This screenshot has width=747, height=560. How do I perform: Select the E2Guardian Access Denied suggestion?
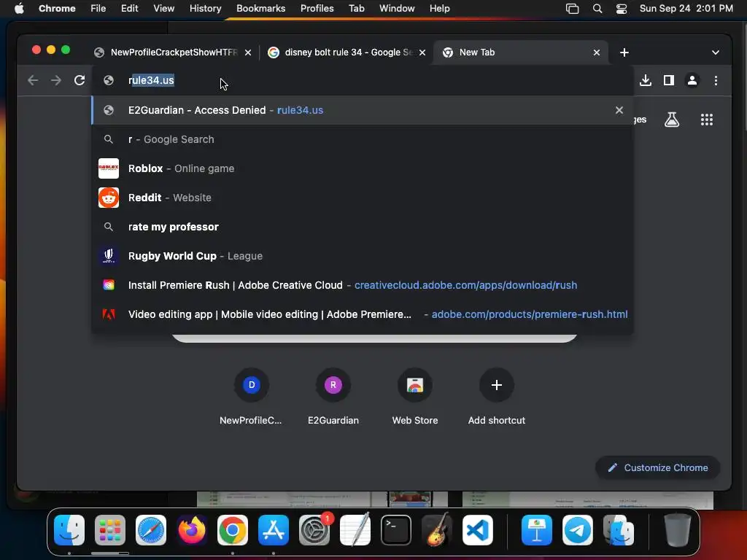(362, 110)
